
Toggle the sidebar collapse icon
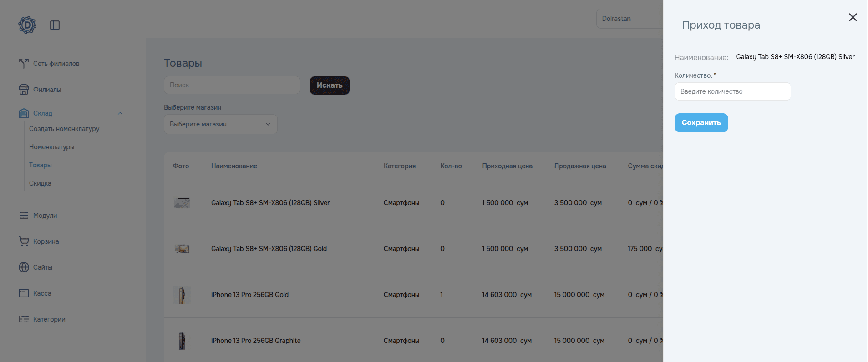[55, 25]
